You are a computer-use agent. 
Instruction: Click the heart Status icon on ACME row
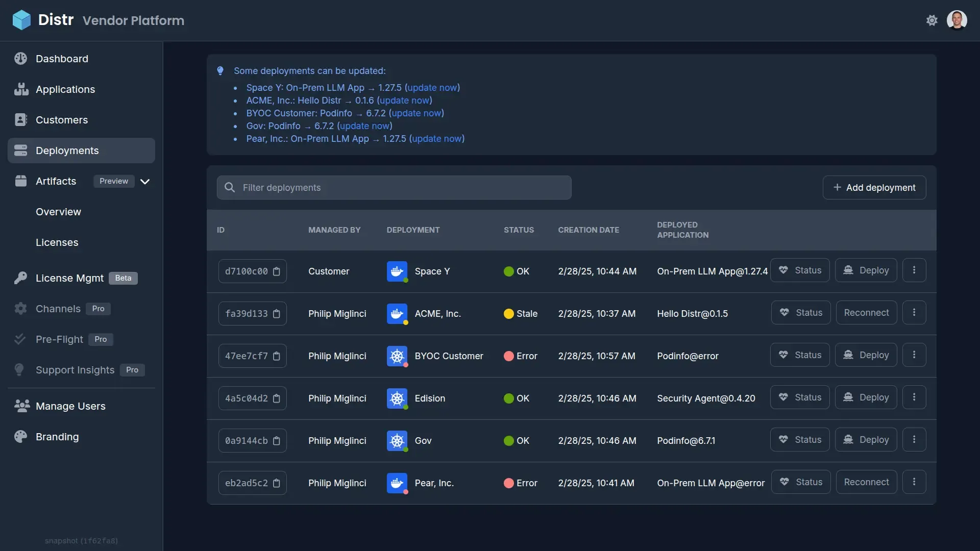point(784,312)
